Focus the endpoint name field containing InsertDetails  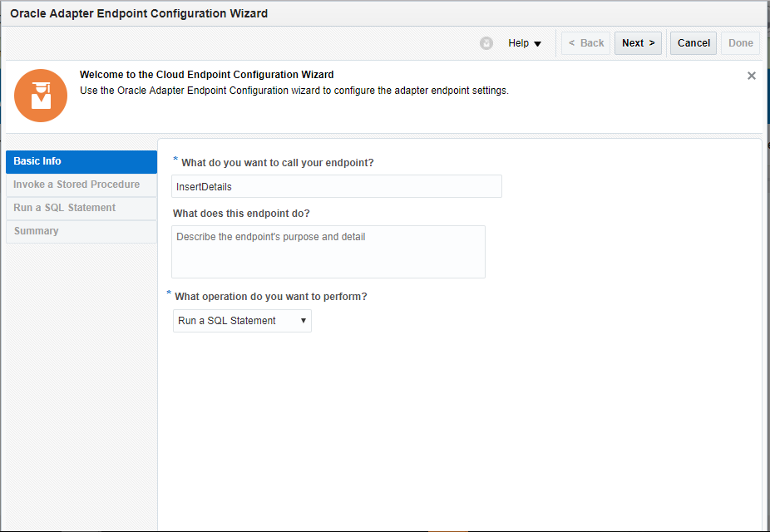337,187
